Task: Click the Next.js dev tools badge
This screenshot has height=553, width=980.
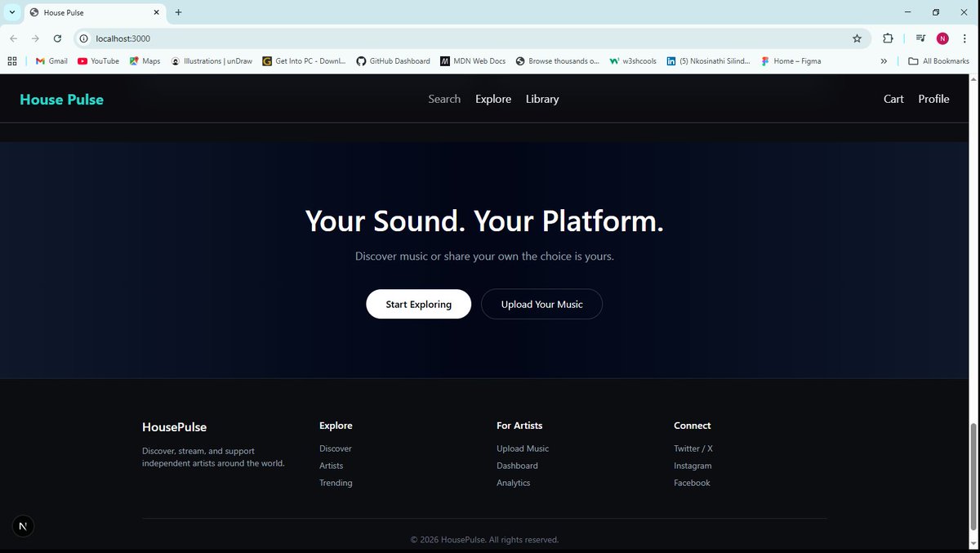Action: pyautogui.click(x=23, y=526)
